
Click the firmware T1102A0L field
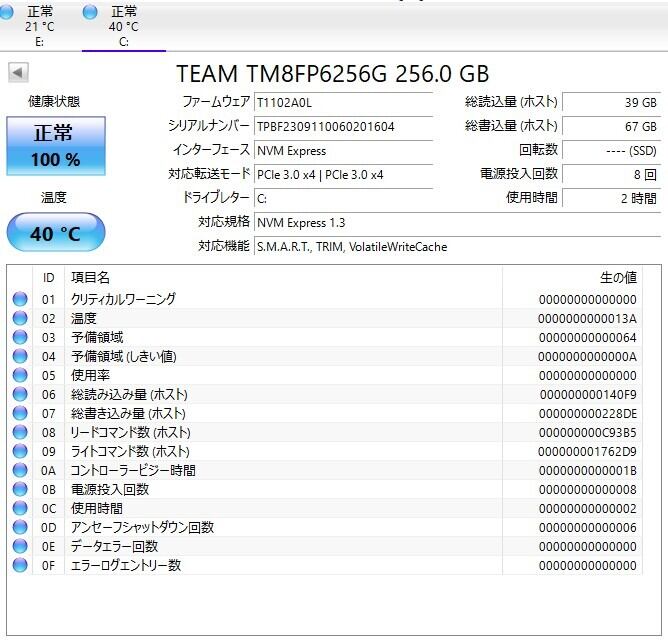point(342,102)
